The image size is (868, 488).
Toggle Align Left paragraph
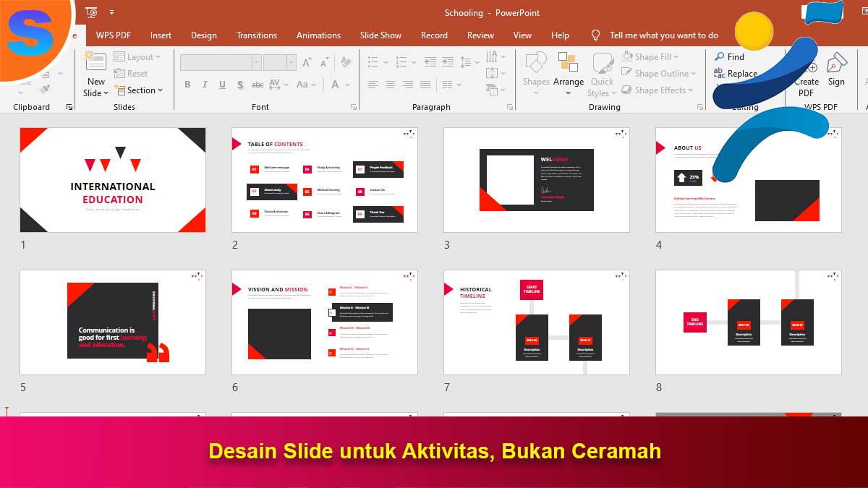(x=373, y=85)
